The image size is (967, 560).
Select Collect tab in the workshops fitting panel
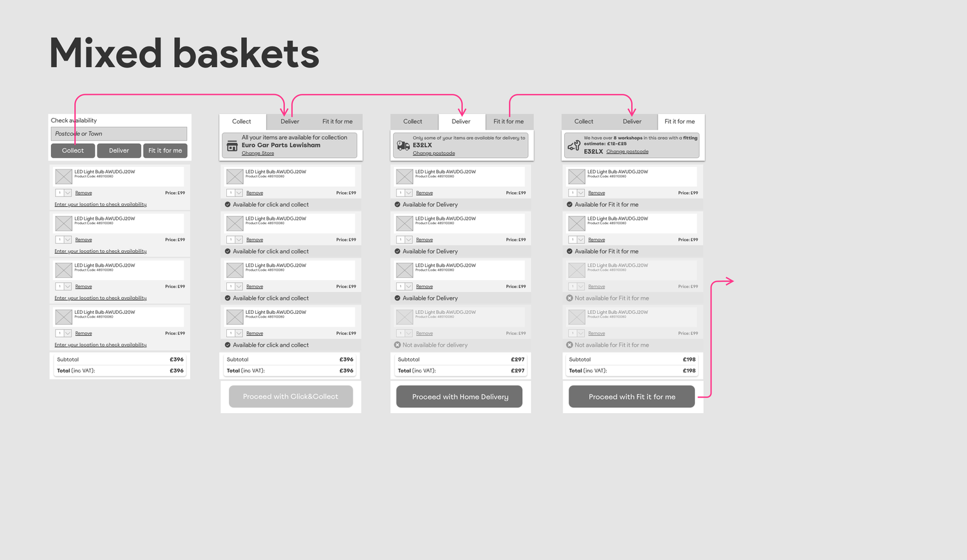583,121
